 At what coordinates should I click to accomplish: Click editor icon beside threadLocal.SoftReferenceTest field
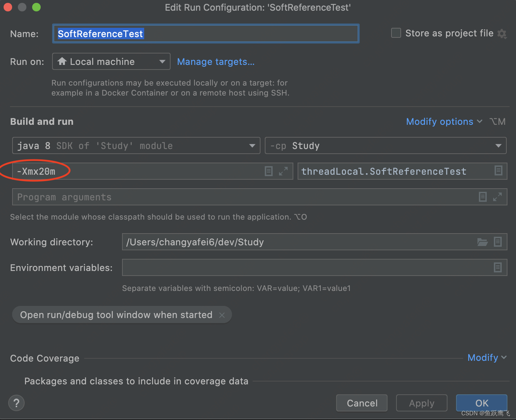coord(499,171)
